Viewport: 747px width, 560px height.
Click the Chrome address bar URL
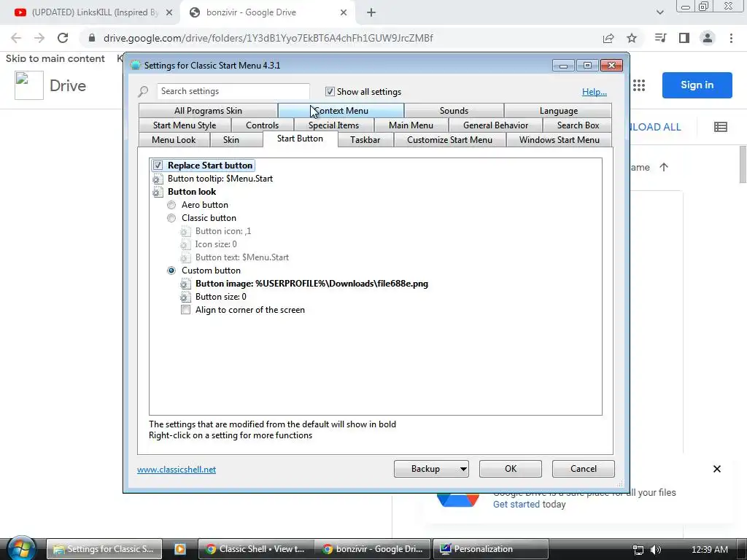268,38
